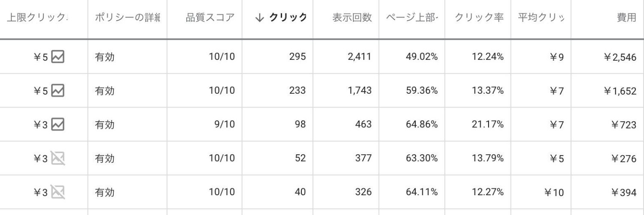Click bid simulator icon in 98-clicks row

[58, 125]
